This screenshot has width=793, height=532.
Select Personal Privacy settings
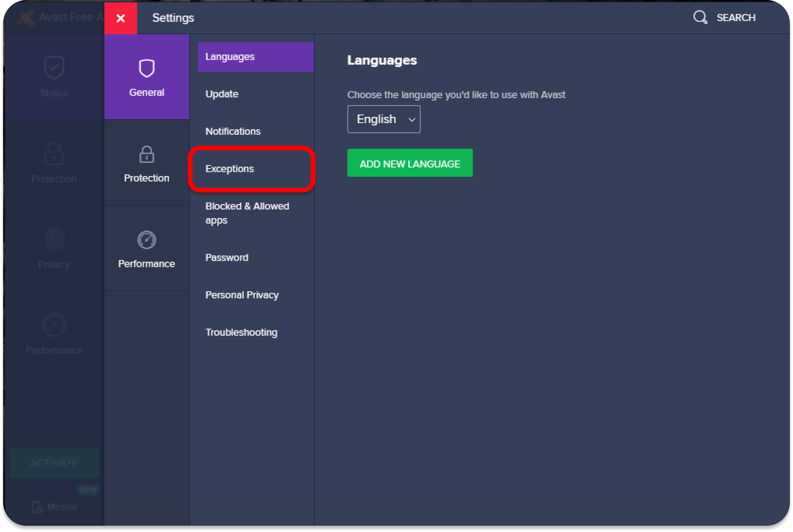(x=242, y=295)
